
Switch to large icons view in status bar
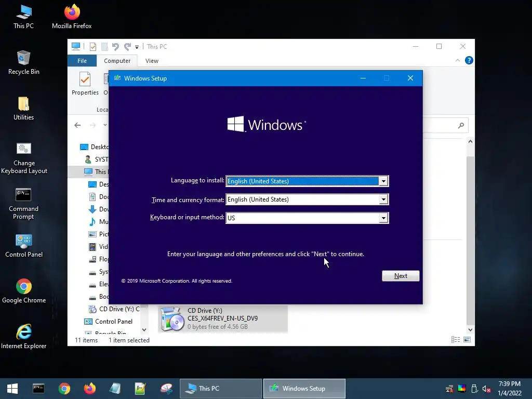(467, 340)
